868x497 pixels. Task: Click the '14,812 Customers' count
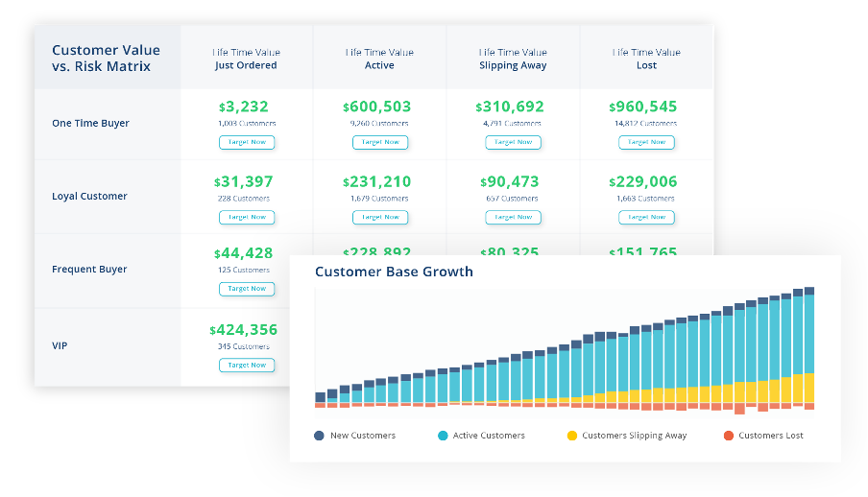coord(645,124)
